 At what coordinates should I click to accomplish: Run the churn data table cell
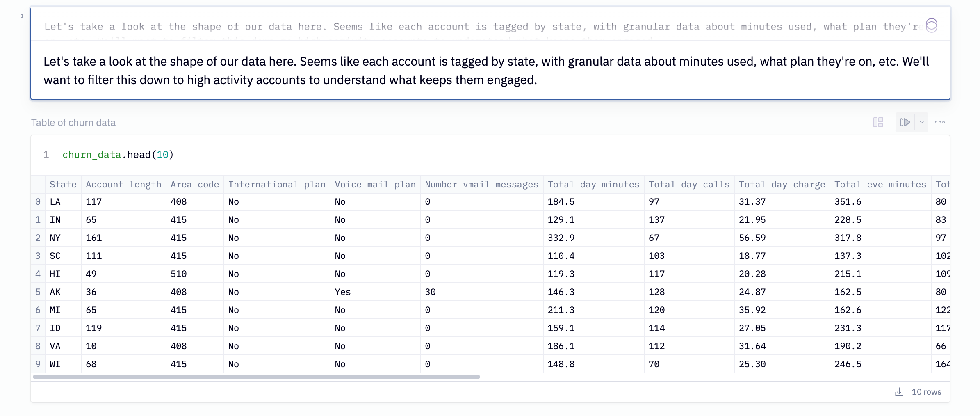click(905, 122)
